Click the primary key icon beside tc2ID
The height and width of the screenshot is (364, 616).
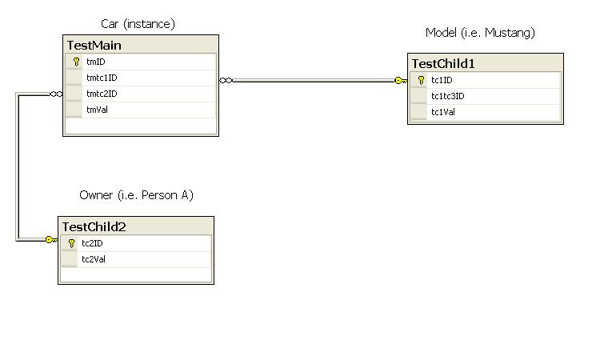(x=71, y=243)
